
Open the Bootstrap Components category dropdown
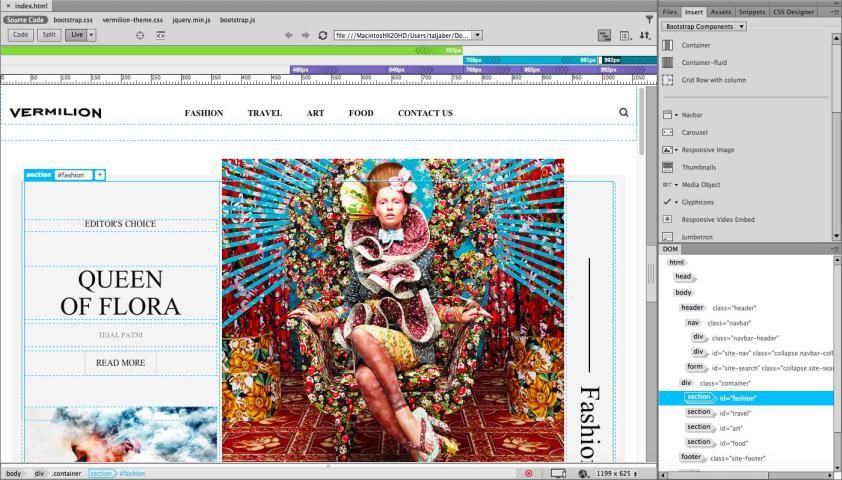(x=704, y=26)
